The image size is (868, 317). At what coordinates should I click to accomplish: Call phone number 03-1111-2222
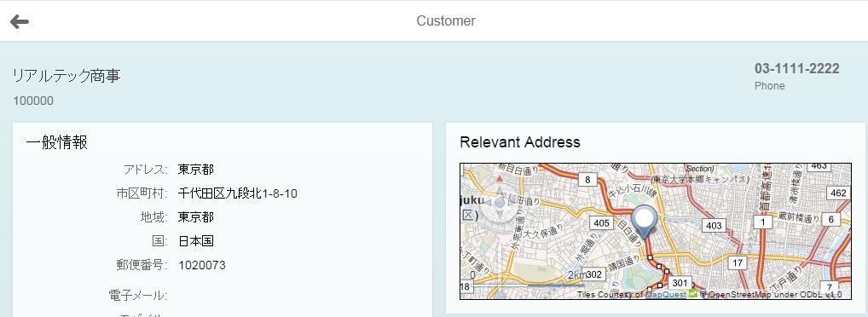point(796,69)
